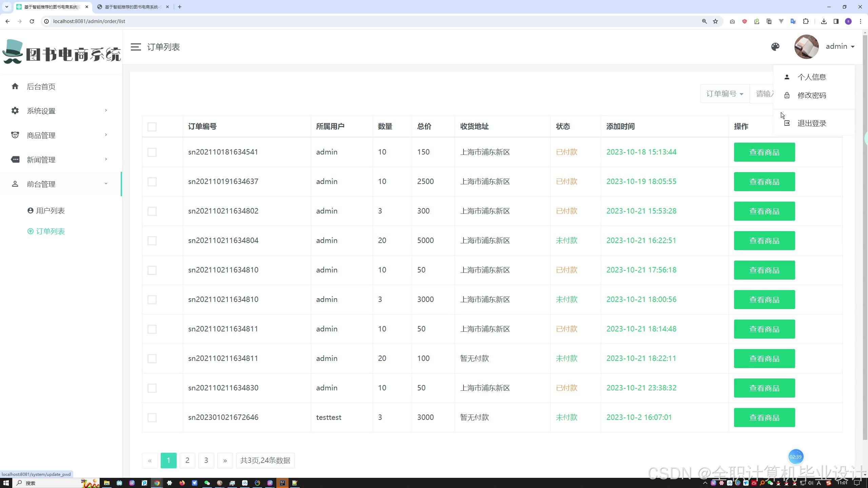Open 用户列表 in the sidebar
The image size is (868, 488).
50,211
